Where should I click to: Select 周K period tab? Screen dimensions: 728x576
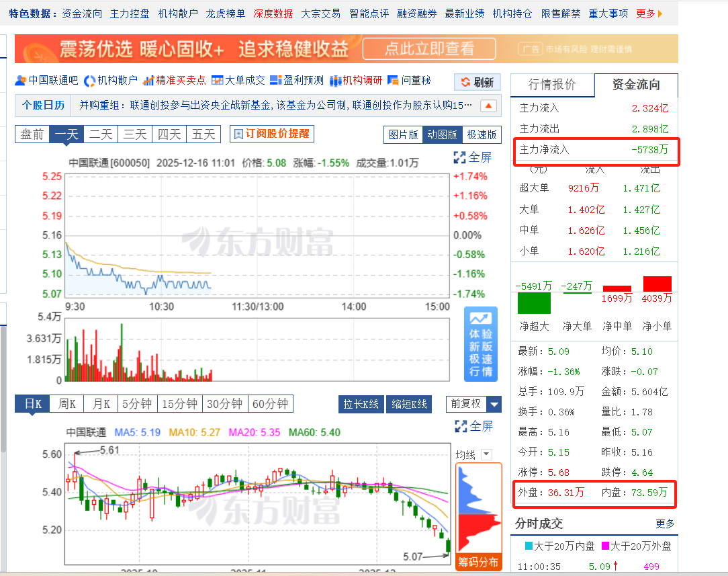(67, 404)
